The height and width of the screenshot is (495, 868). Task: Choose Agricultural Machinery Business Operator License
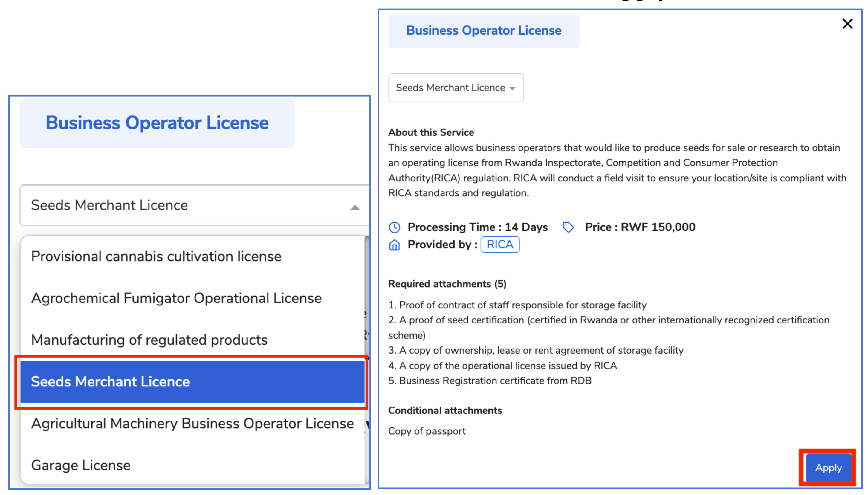pos(192,424)
